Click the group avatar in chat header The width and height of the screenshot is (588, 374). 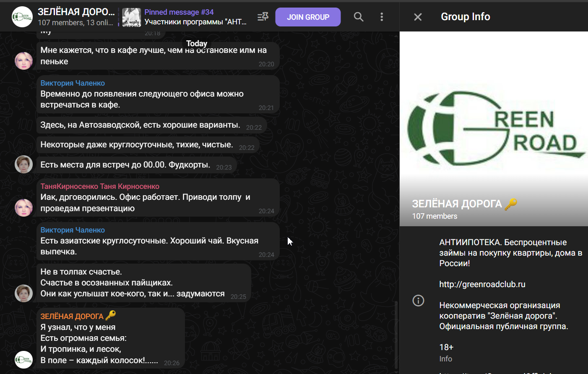tap(22, 17)
